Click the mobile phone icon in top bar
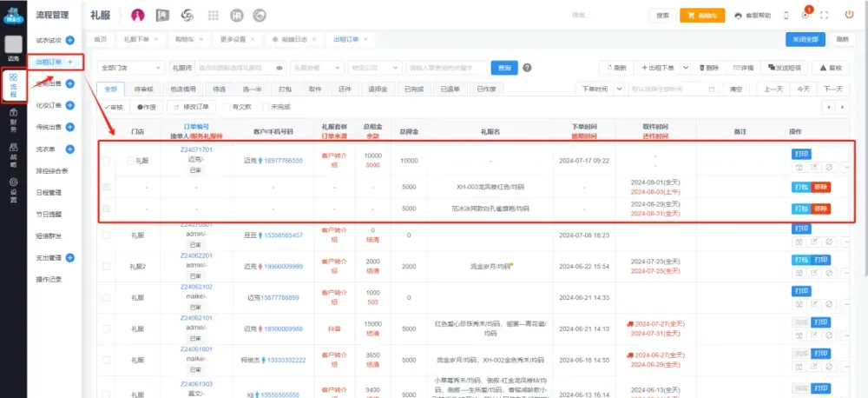The height and width of the screenshot is (398, 868). tap(786, 16)
